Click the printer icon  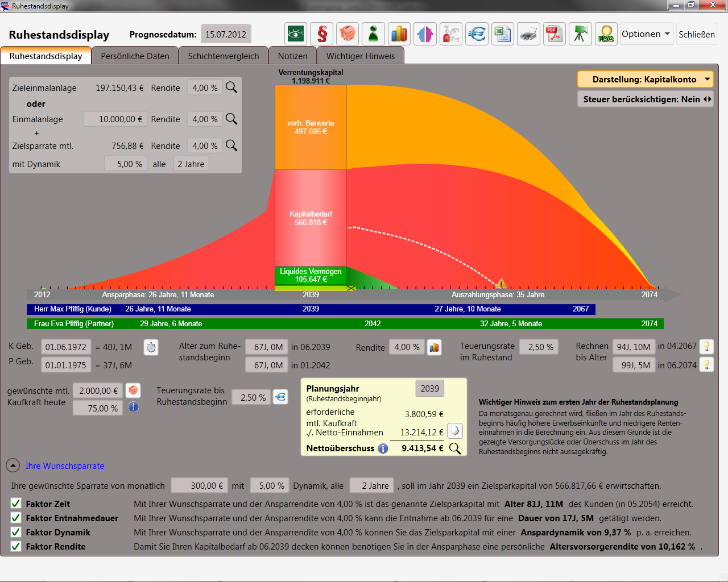(x=528, y=34)
